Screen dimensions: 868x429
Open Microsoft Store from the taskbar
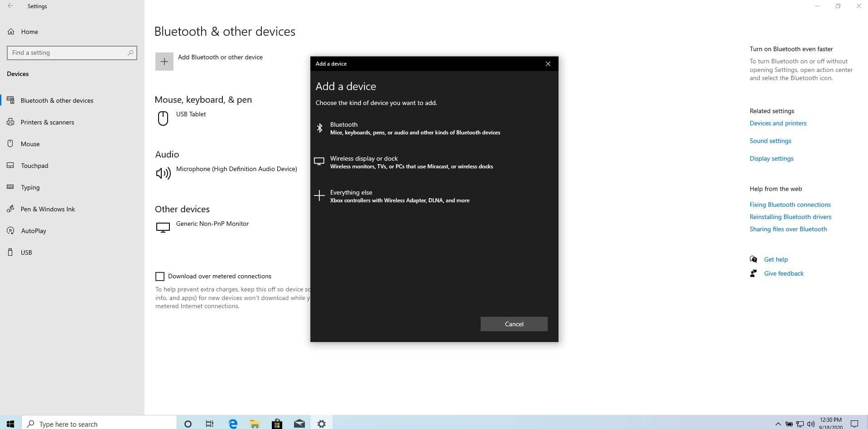point(277,424)
